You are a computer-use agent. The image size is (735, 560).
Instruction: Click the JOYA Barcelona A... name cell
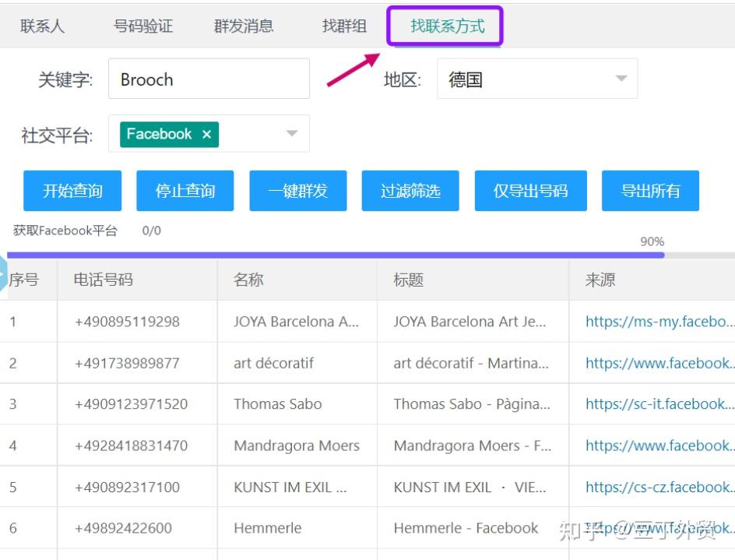point(296,321)
